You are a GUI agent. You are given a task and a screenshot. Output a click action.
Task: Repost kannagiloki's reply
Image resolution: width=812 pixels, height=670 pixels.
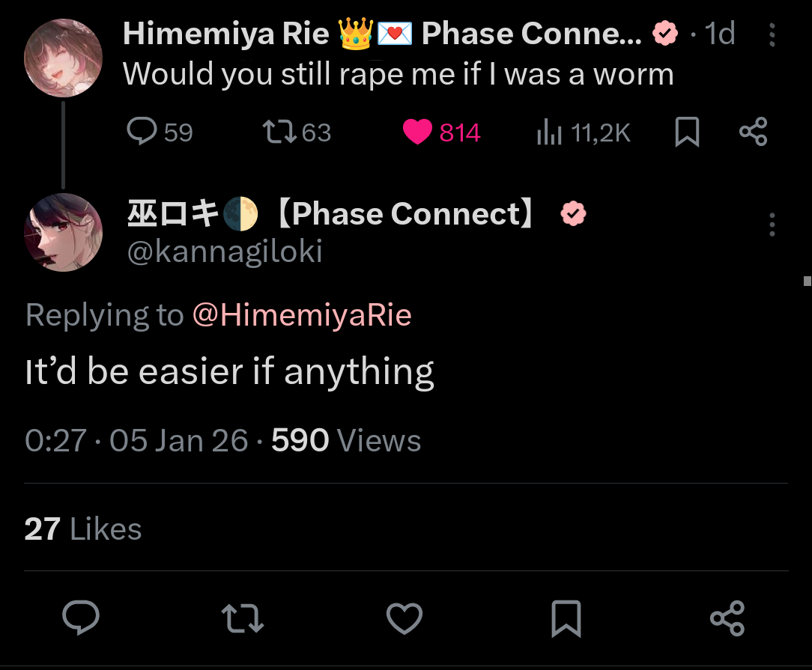(243, 618)
